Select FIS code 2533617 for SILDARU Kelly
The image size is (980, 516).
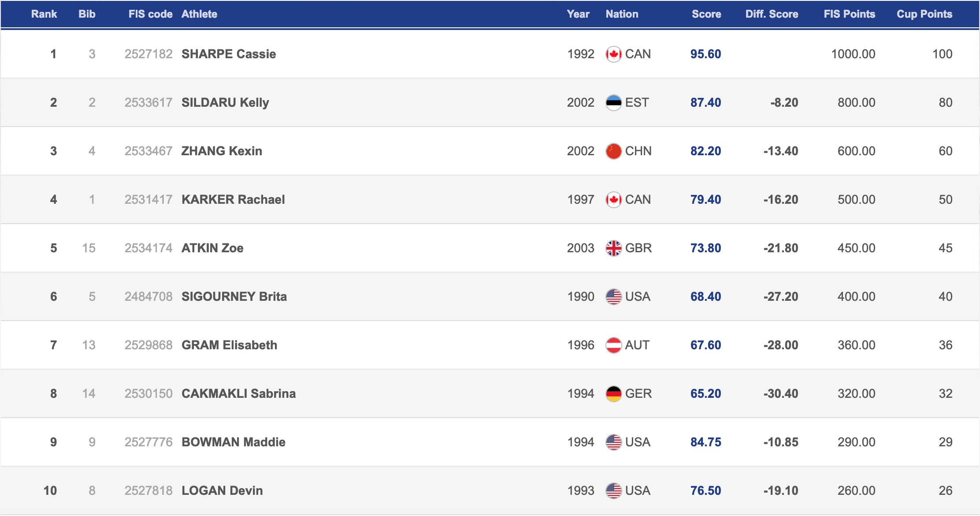click(x=149, y=102)
